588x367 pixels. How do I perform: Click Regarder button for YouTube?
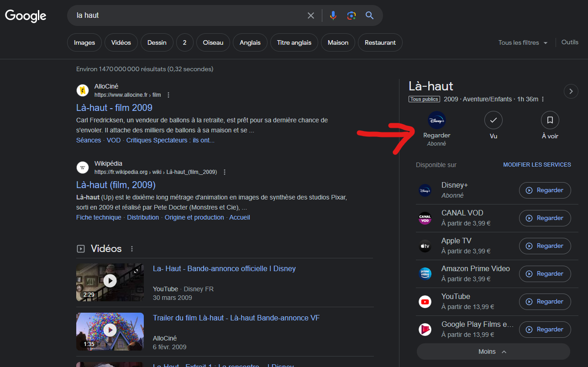(545, 302)
